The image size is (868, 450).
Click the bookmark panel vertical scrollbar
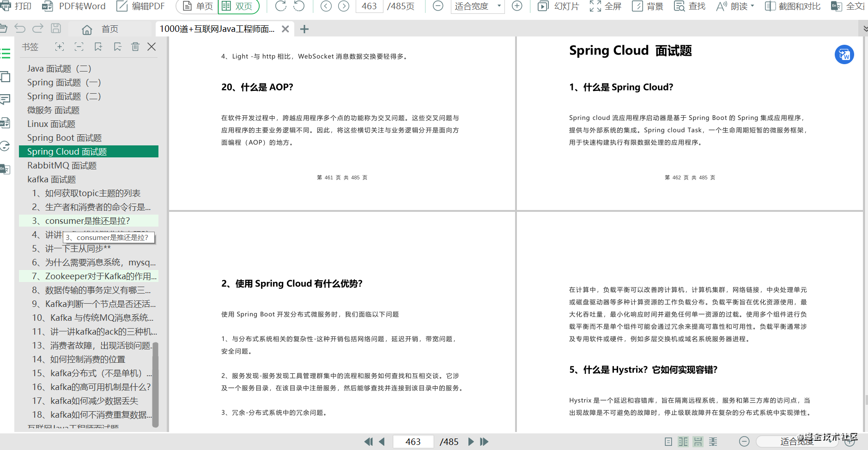(156, 384)
